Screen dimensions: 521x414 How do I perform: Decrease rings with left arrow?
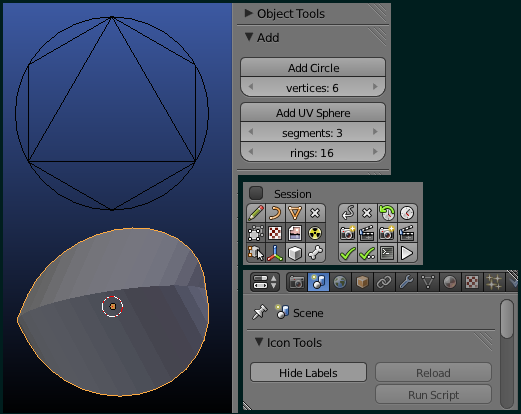pos(251,152)
